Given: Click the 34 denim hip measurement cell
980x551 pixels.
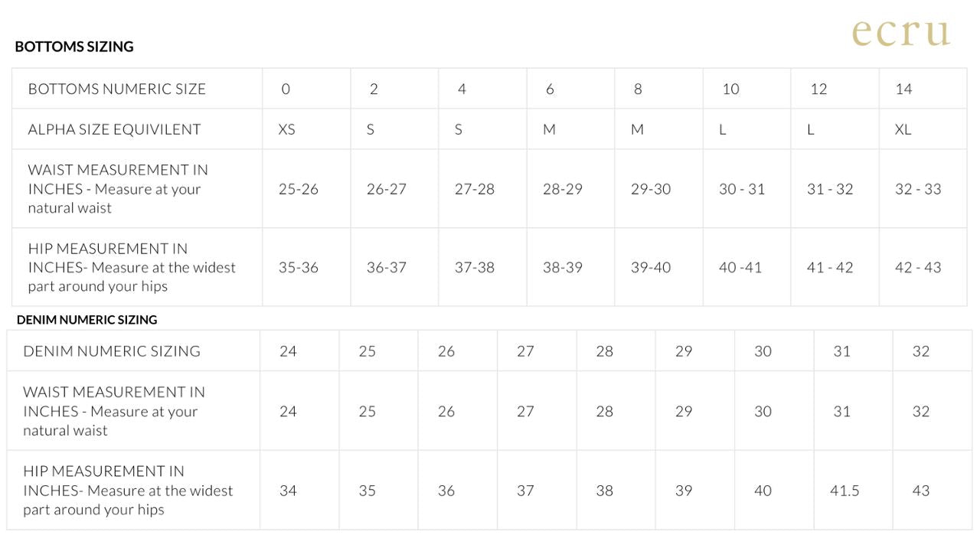Looking at the screenshot, I should click(288, 491).
